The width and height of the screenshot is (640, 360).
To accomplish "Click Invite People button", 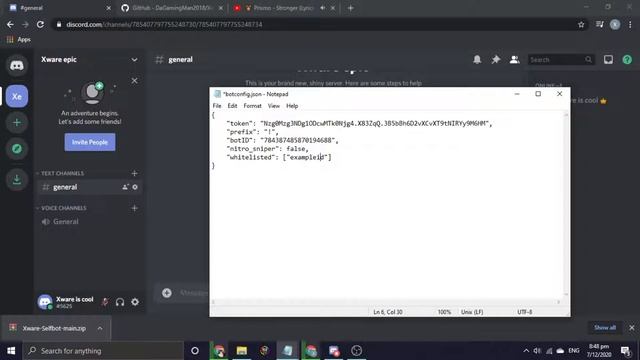I will (90, 142).
